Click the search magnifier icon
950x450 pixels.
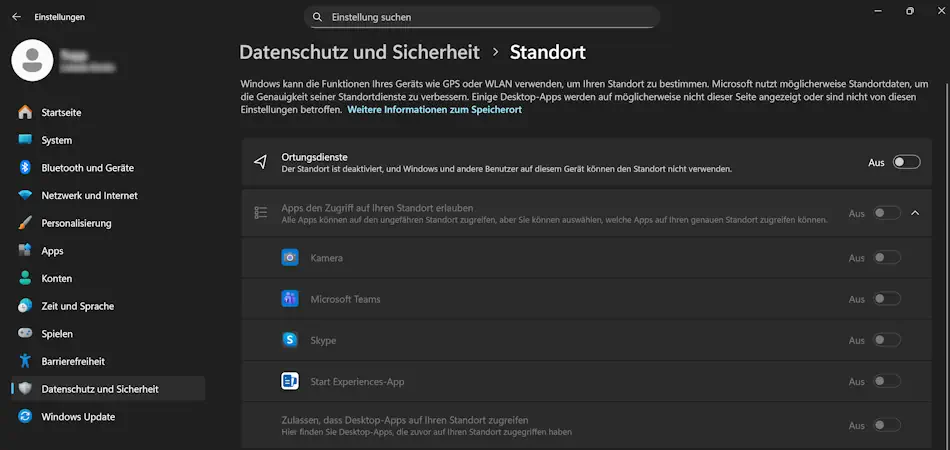pyautogui.click(x=317, y=17)
